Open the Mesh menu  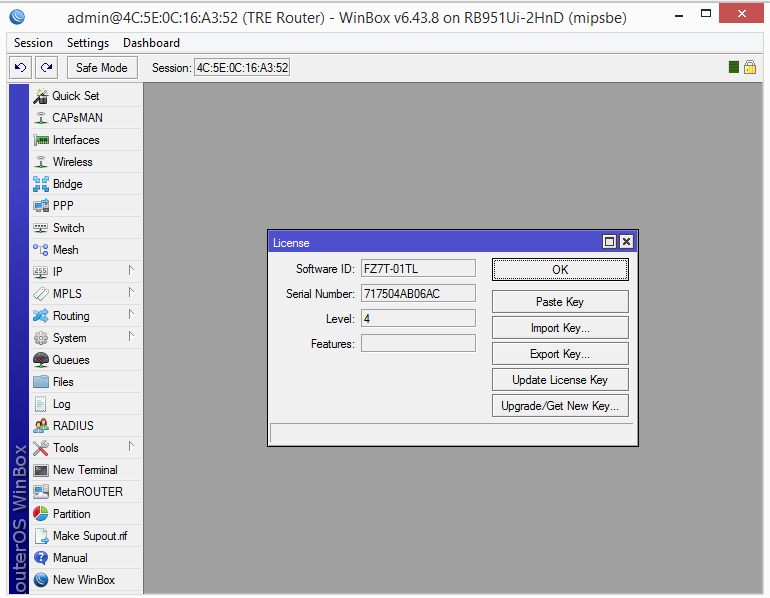(86, 250)
